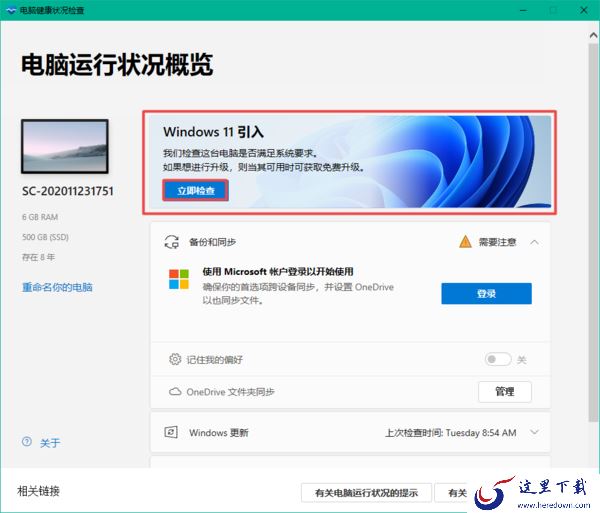Click the question mark icon beside 关于
Screen dimensions: 600x513
pyautogui.click(x=27, y=442)
